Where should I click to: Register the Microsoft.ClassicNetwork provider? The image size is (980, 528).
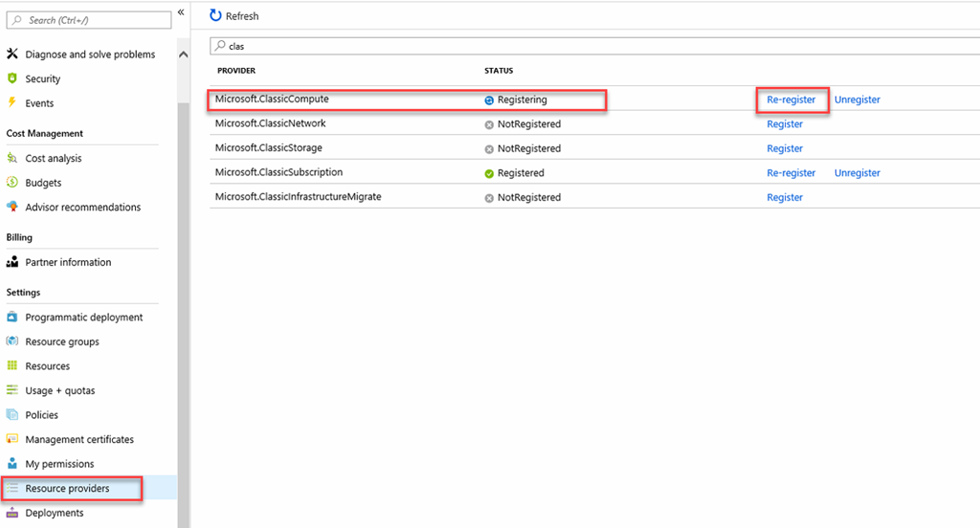(x=785, y=123)
